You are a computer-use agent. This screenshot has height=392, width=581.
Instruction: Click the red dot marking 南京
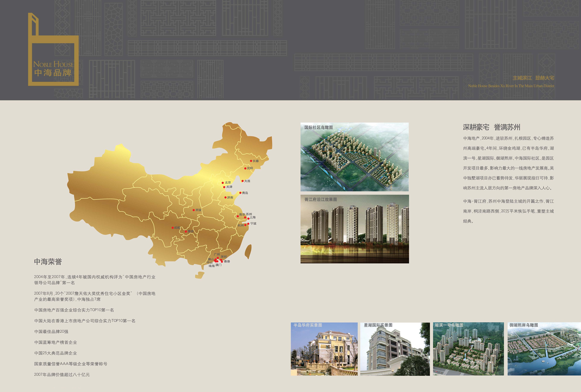point(238,216)
